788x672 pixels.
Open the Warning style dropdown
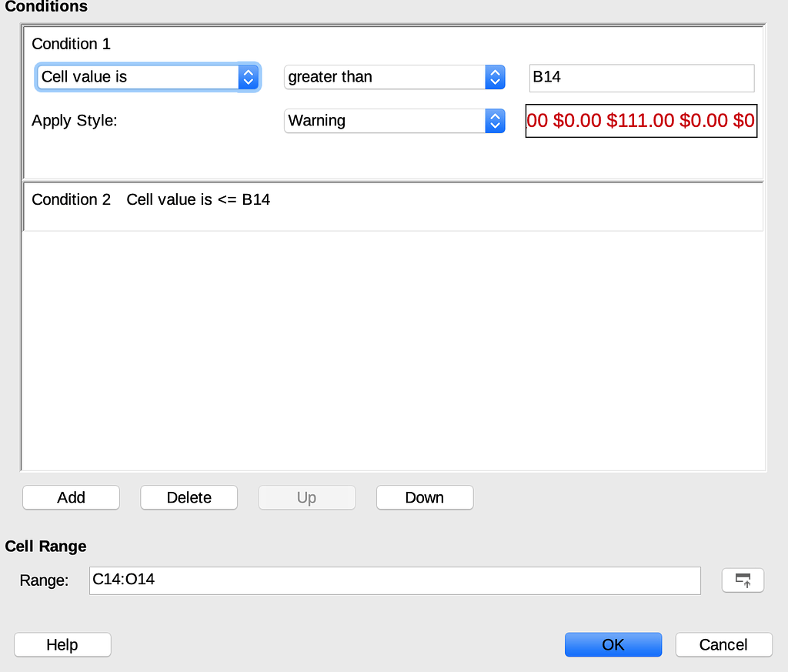click(x=385, y=121)
